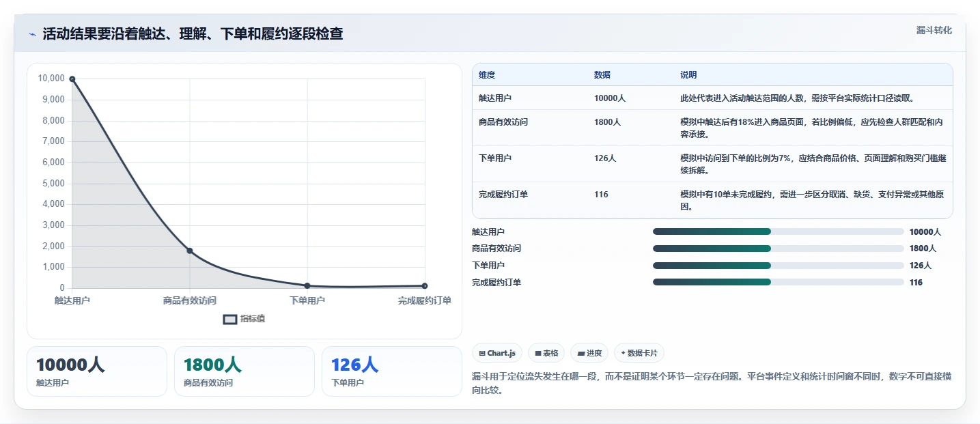Click the 116 table value
Viewport: 980px width, 424px height.
tap(601, 195)
